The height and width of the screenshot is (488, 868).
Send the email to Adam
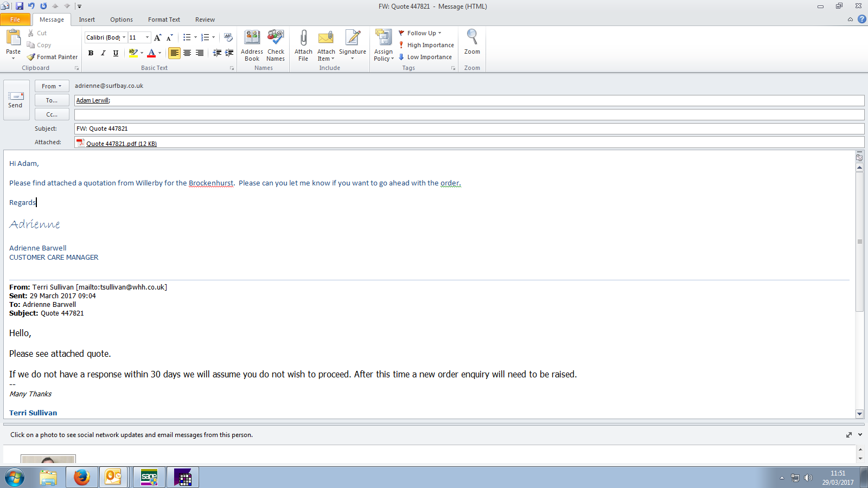[x=16, y=100]
